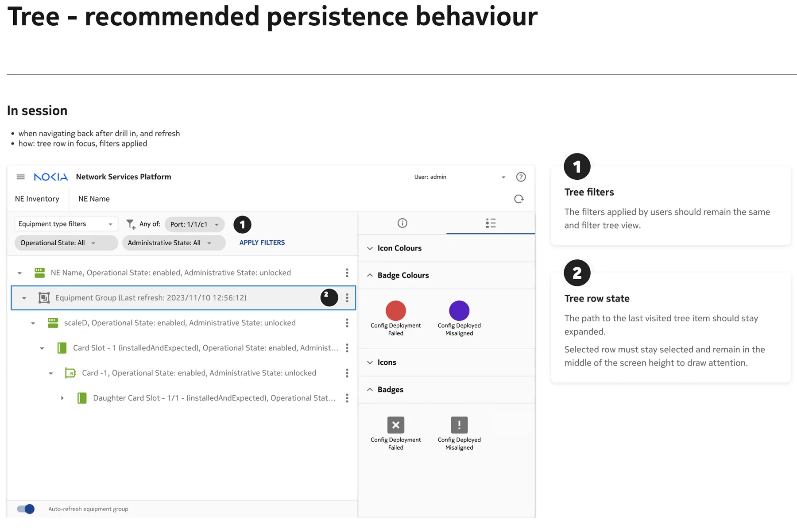Open the kebab menu for the NE Name row

(347, 273)
